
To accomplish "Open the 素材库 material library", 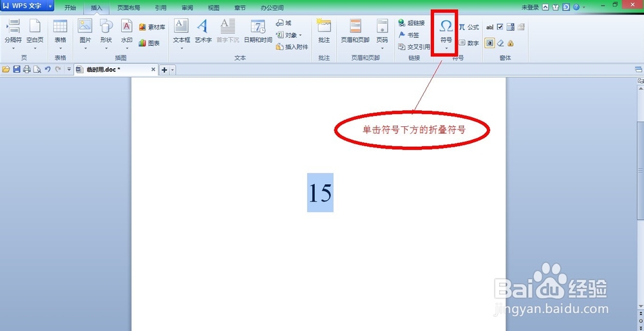I will 152,27.
